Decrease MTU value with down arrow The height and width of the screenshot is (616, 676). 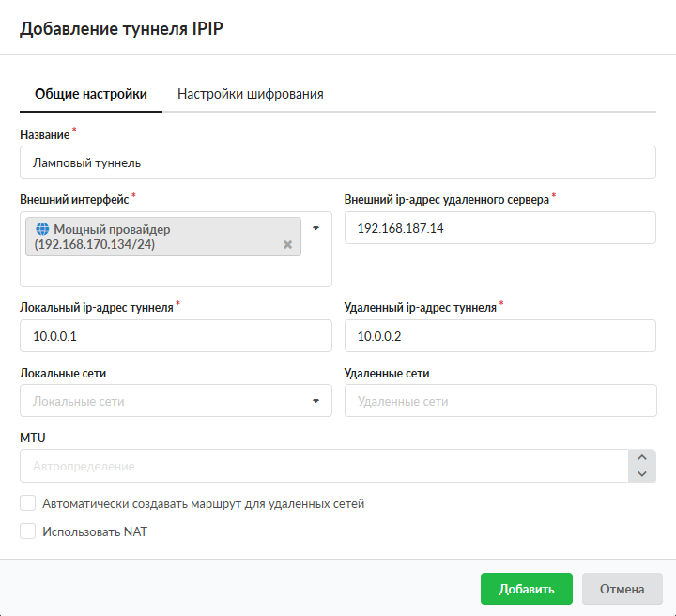(x=641, y=474)
